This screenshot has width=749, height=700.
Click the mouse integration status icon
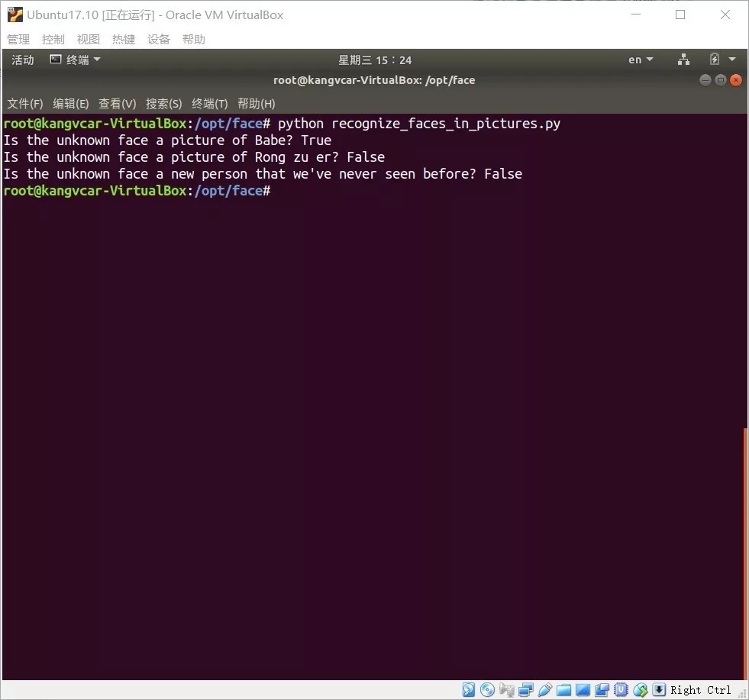[640, 689]
